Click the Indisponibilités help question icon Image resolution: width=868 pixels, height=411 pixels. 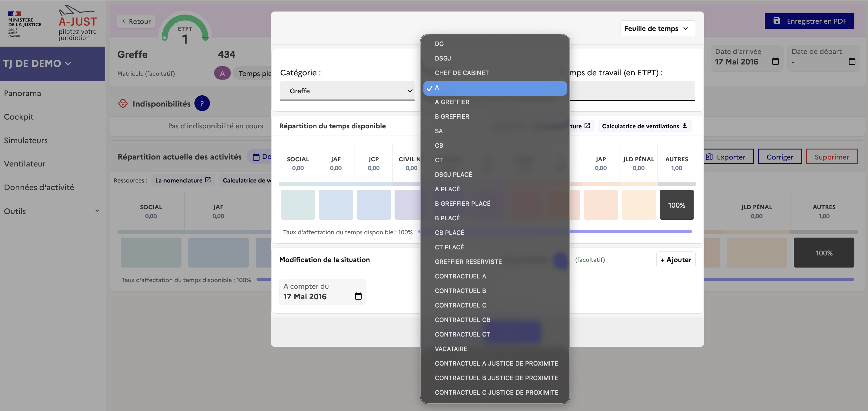[x=202, y=103]
